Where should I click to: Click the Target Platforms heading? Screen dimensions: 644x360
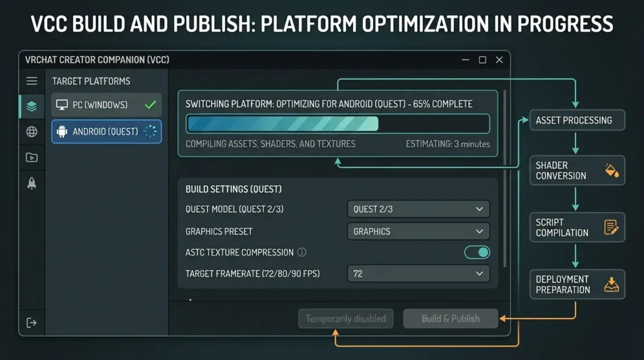[x=91, y=81]
